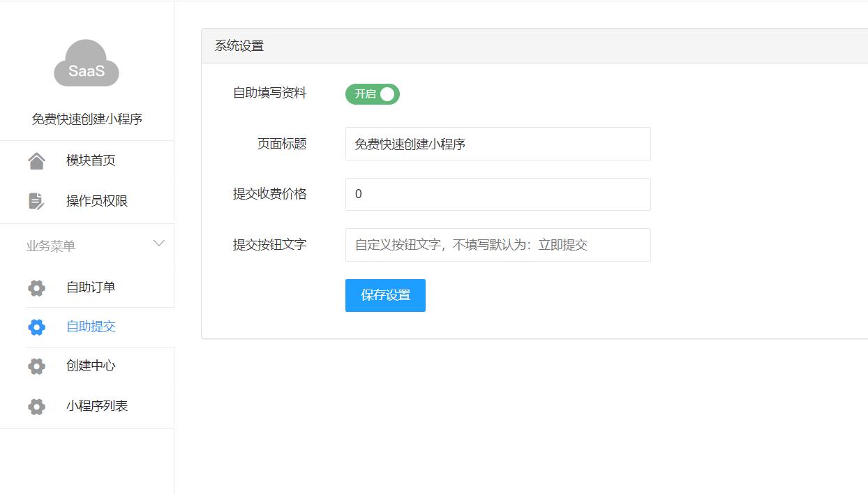Collapse 业务菜单 using its chevron arrow
This screenshot has width=868, height=494.
click(x=159, y=244)
